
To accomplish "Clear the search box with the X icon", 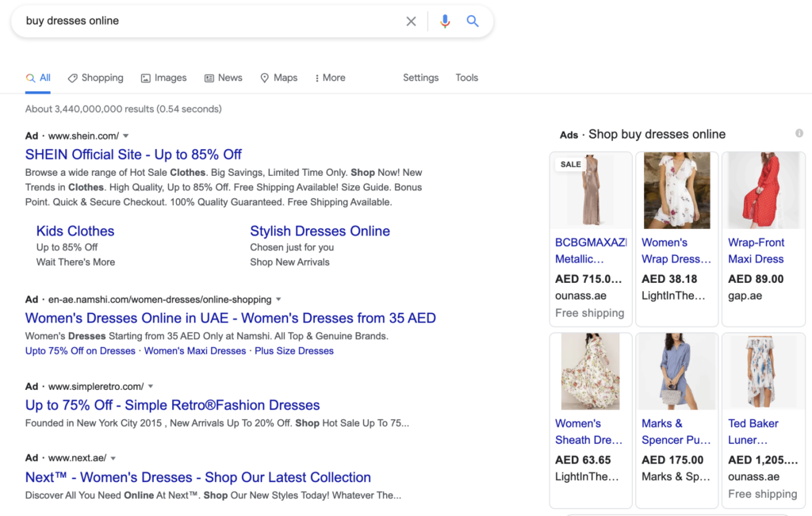I will tap(411, 21).
